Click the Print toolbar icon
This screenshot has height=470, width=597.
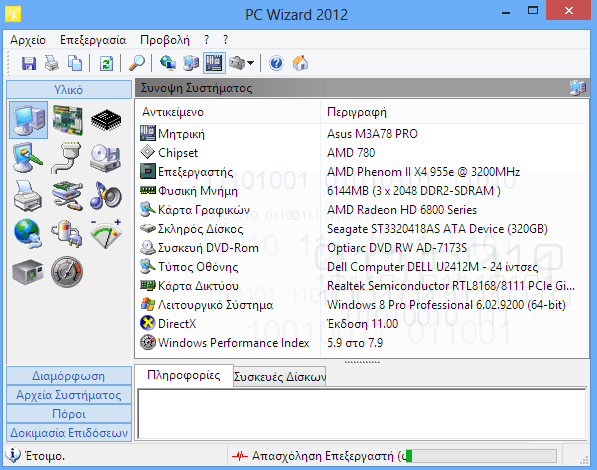(x=52, y=63)
